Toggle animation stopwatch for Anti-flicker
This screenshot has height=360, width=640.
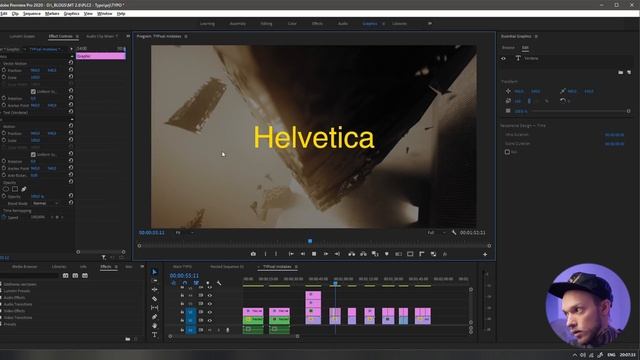[4, 175]
